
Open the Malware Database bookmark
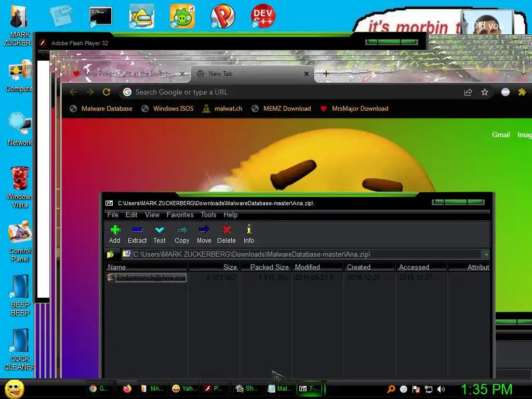pyautogui.click(x=101, y=109)
